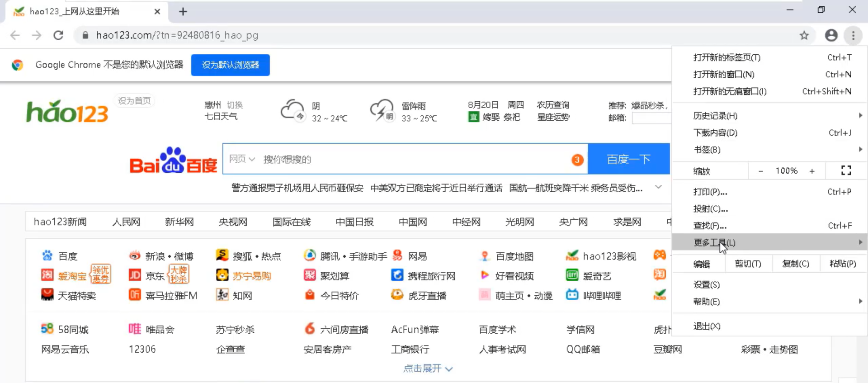
Task: Click the hao123 logo
Action: (x=67, y=112)
